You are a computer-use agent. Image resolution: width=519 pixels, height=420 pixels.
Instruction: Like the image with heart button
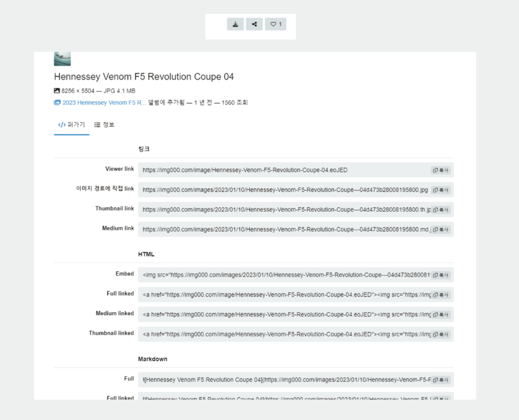[276, 24]
